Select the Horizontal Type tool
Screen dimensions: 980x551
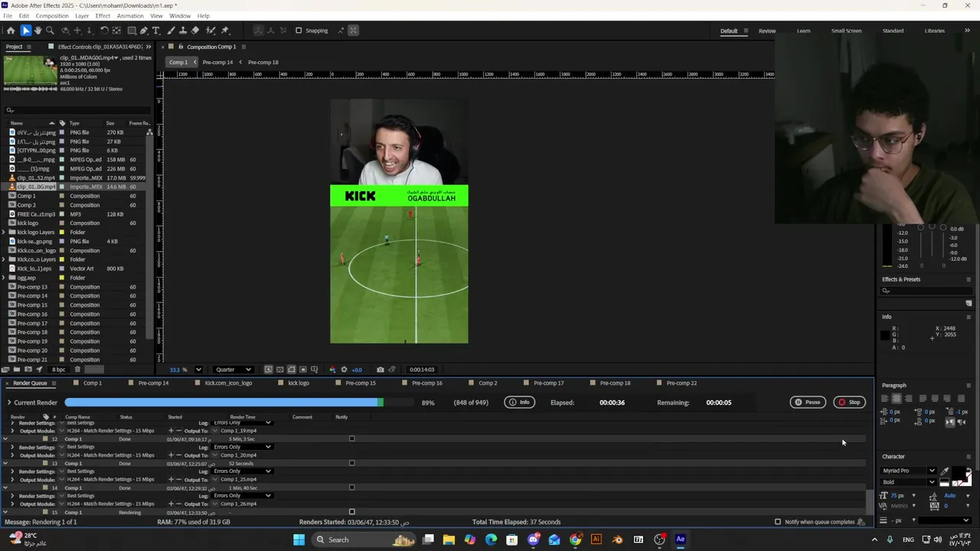[156, 31]
